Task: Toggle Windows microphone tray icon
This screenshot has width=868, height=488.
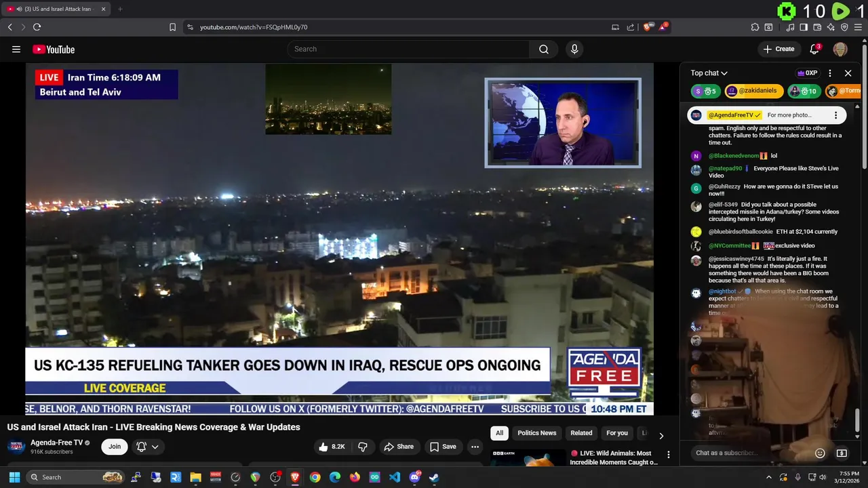Action: pyautogui.click(x=797, y=477)
